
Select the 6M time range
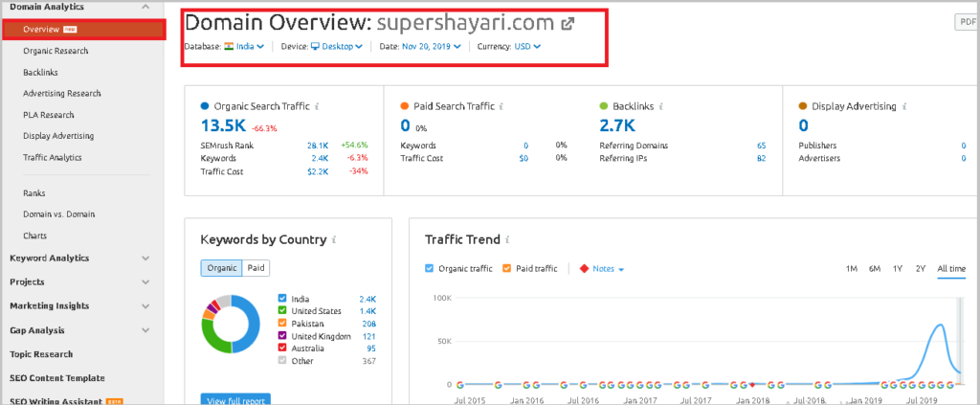pyautogui.click(x=875, y=269)
